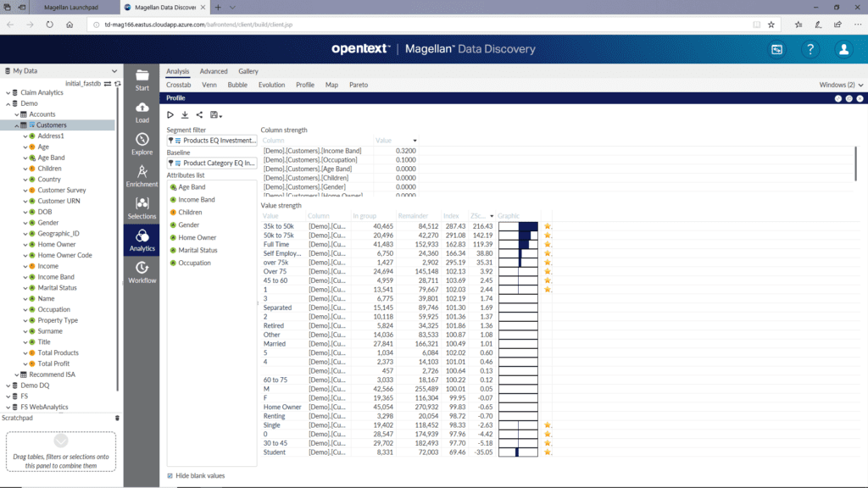The image size is (868, 488).
Task: Collapse the Demo database node
Action: coord(8,103)
